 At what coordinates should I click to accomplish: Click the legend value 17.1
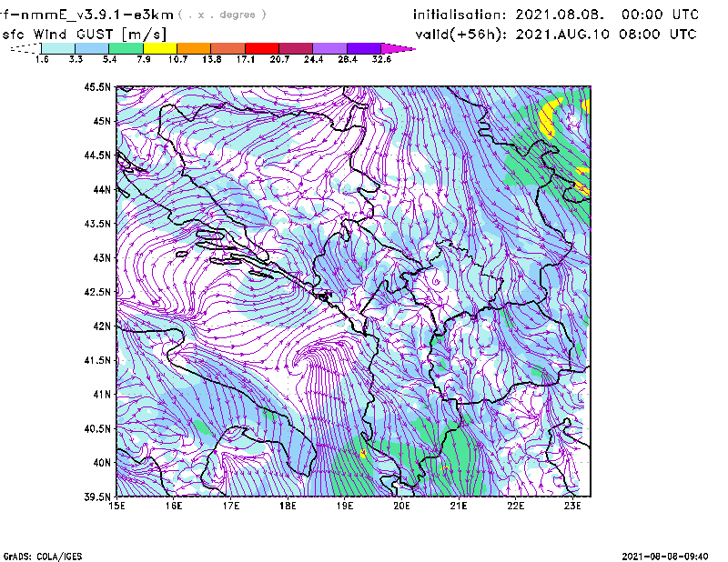(246, 59)
